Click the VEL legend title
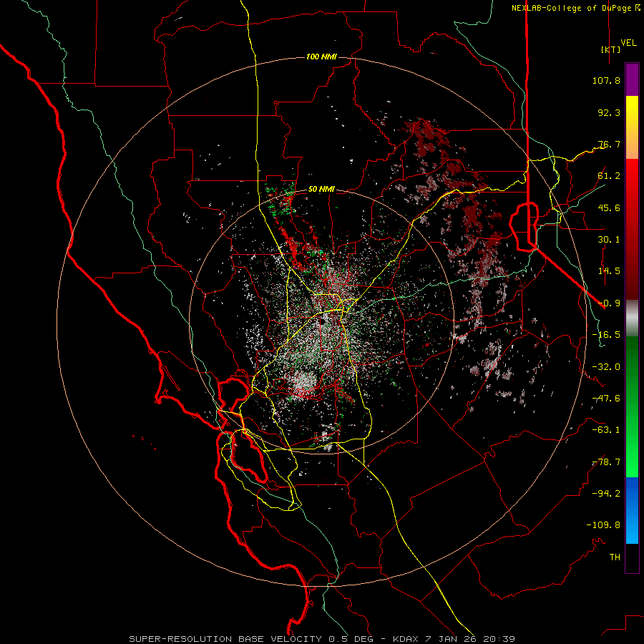 tap(629, 43)
